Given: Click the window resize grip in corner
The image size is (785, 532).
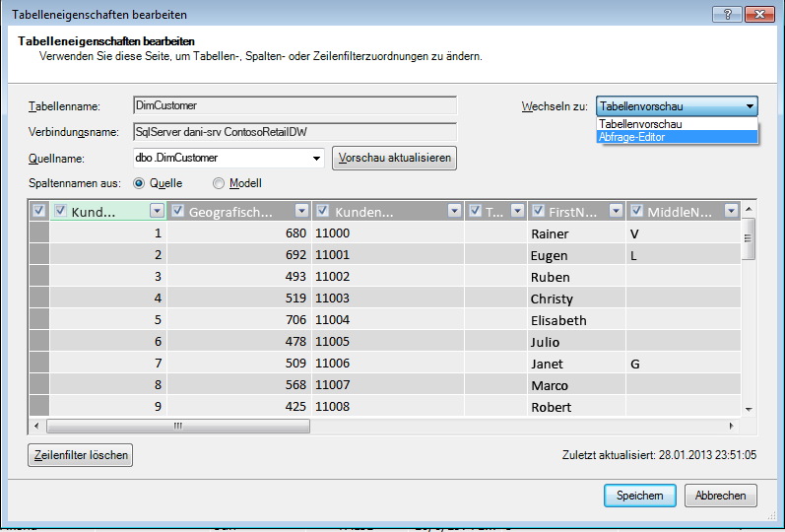Looking at the screenshot, I should (771, 515).
